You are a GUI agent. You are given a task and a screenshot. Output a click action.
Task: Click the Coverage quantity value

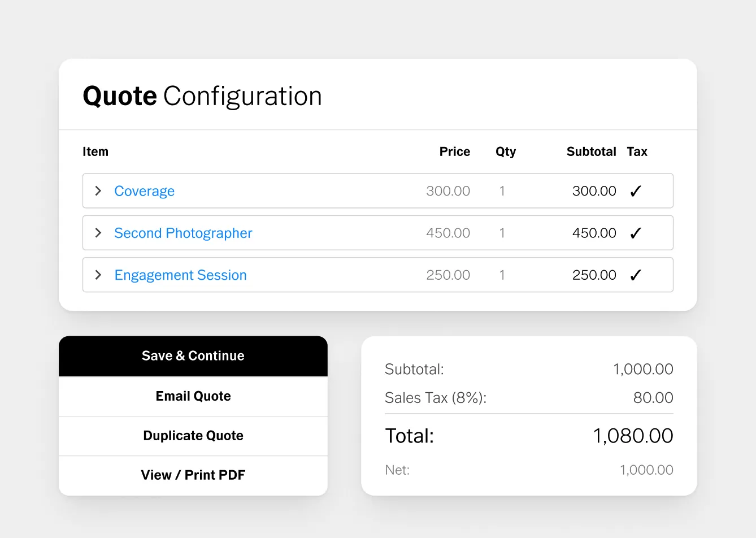click(x=502, y=191)
